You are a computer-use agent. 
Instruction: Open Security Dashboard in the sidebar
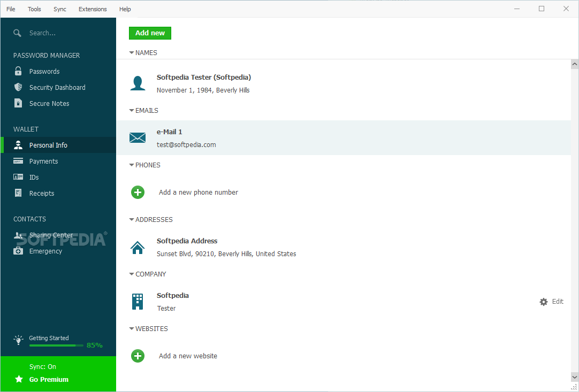click(x=58, y=88)
